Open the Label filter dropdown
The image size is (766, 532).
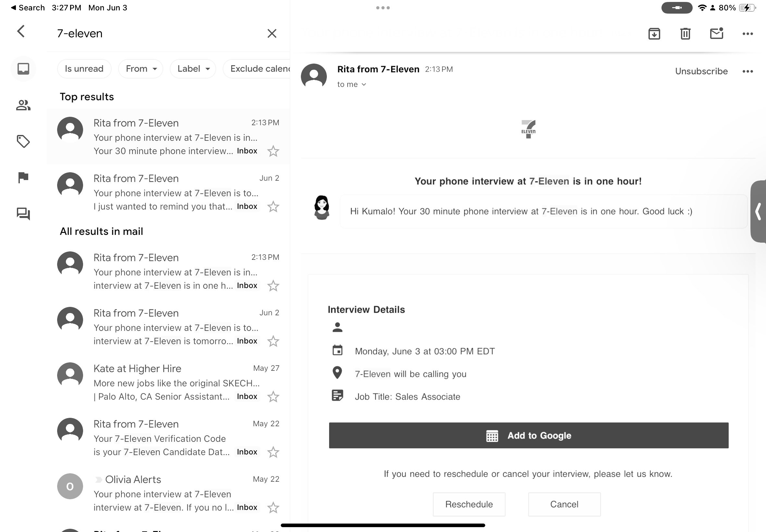pos(193,69)
